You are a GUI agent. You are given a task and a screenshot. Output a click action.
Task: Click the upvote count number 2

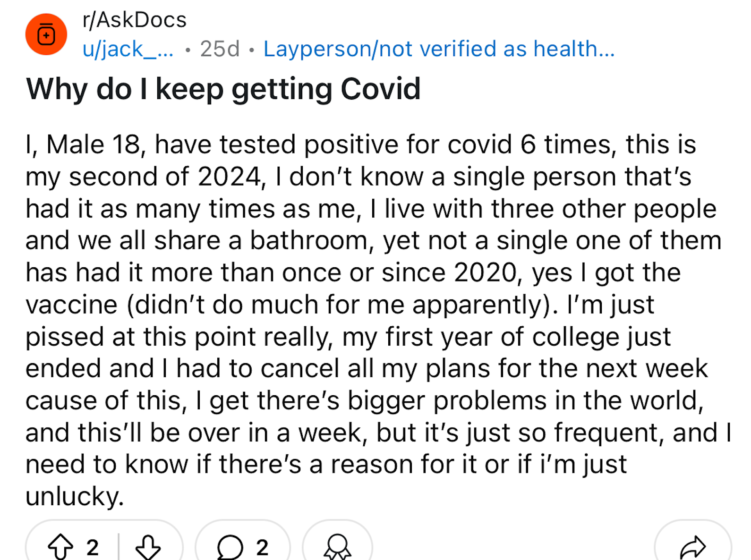(93, 548)
